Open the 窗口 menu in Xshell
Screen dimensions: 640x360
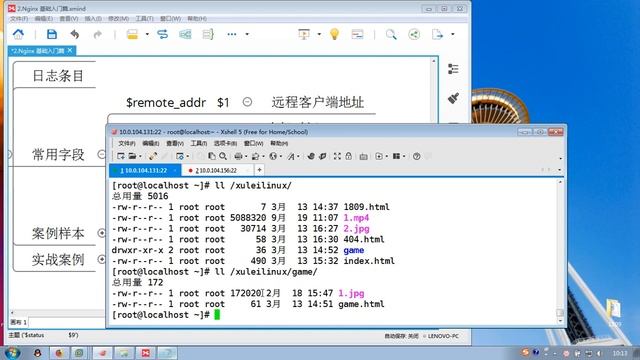point(253,143)
